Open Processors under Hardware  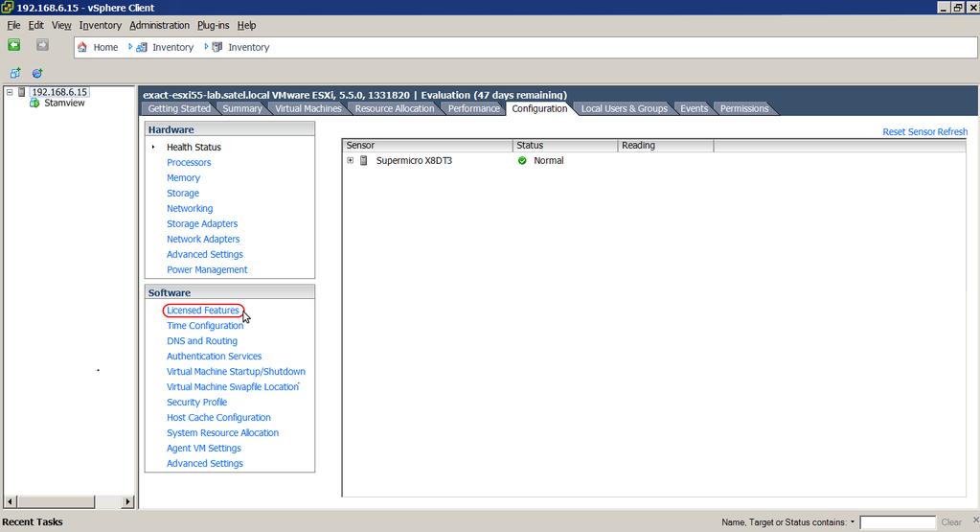point(189,163)
